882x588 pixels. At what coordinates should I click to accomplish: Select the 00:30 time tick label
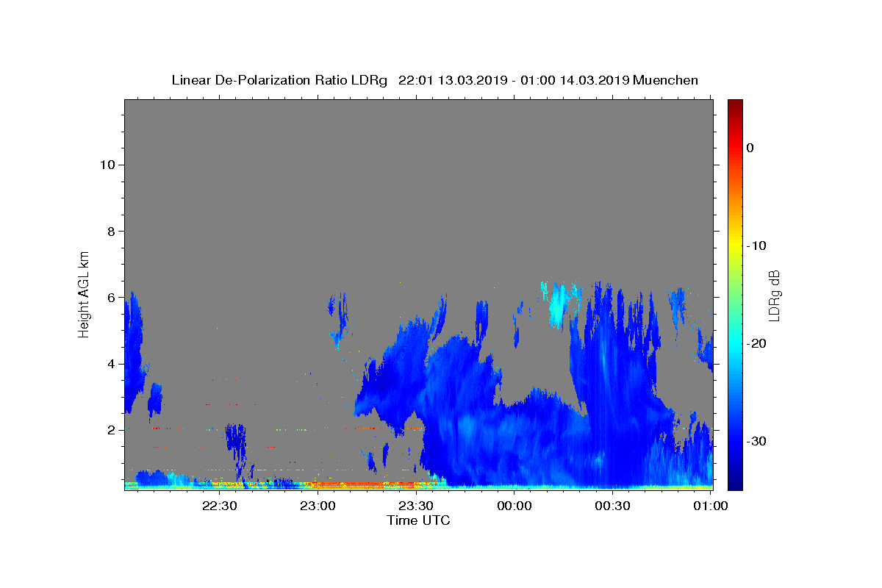coord(613,506)
